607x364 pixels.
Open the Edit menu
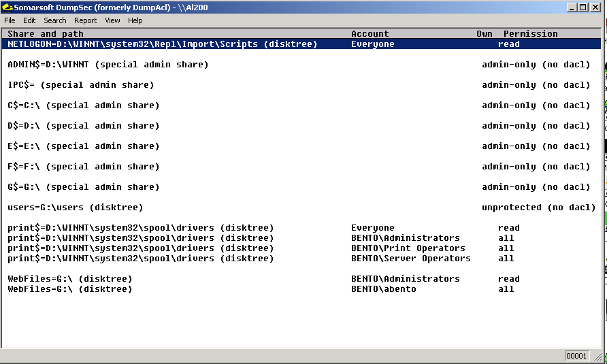click(x=29, y=20)
